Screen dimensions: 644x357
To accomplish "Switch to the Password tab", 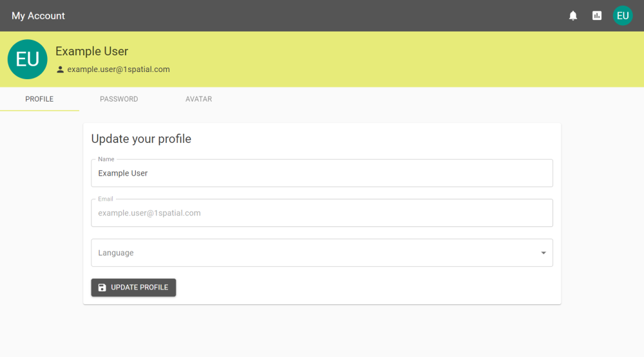I will pos(119,99).
